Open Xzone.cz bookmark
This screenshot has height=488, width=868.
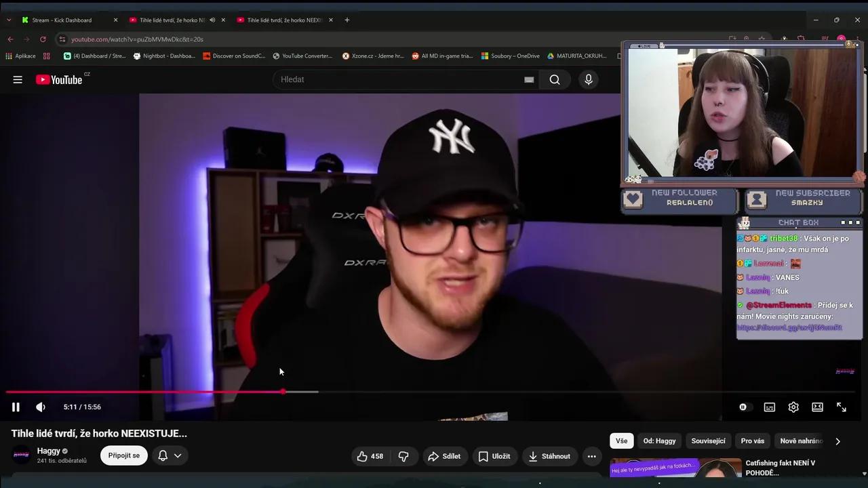click(373, 56)
